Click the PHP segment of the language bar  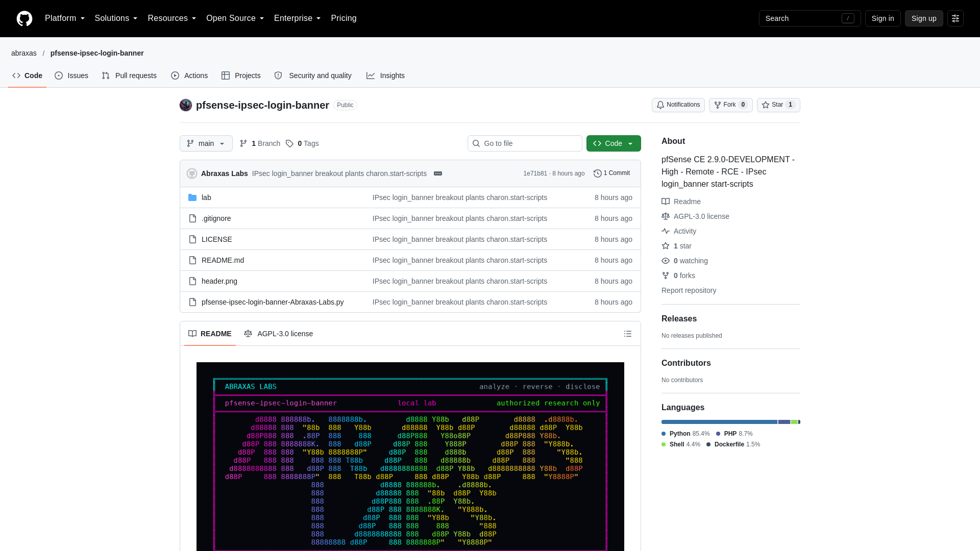click(x=784, y=422)
